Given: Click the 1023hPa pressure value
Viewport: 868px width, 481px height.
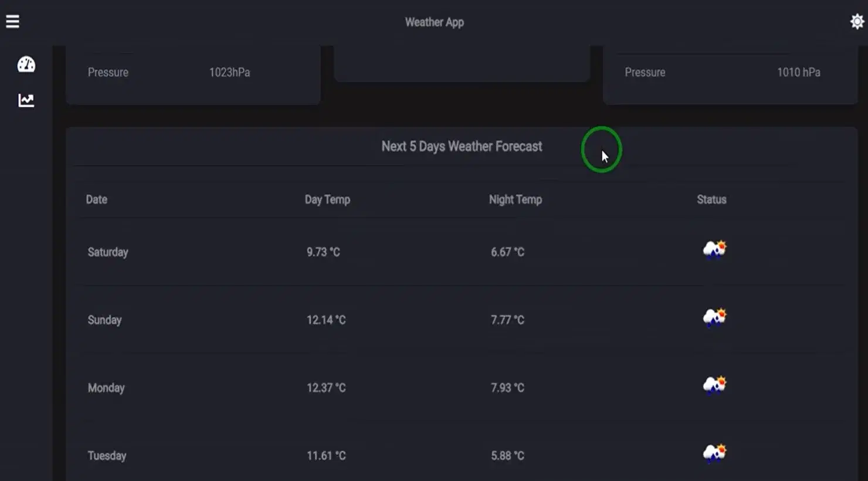Looking at the screenshot, I should click(x=229, y=72).
